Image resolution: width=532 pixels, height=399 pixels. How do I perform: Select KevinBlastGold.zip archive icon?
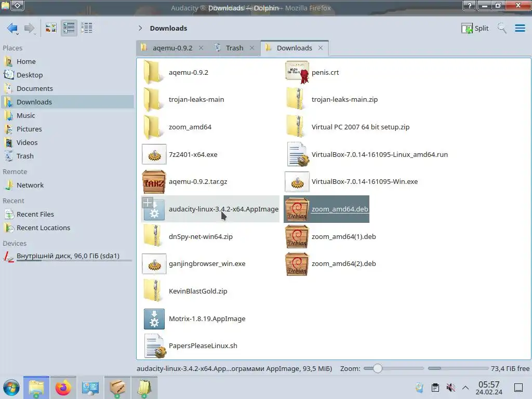click(x=153, y=291)
